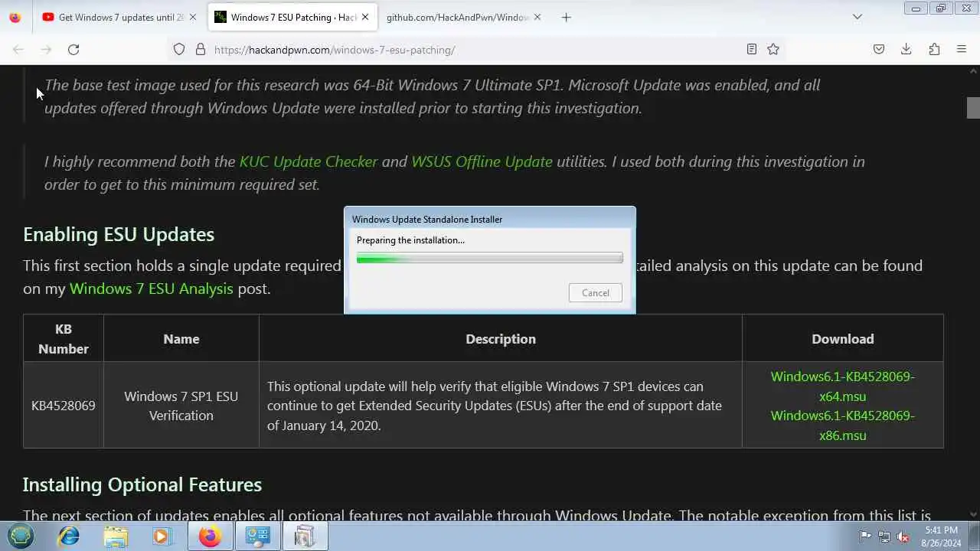Click the Firefox View icon in the tab strip

pyautogui.click(x=15, y=17)
